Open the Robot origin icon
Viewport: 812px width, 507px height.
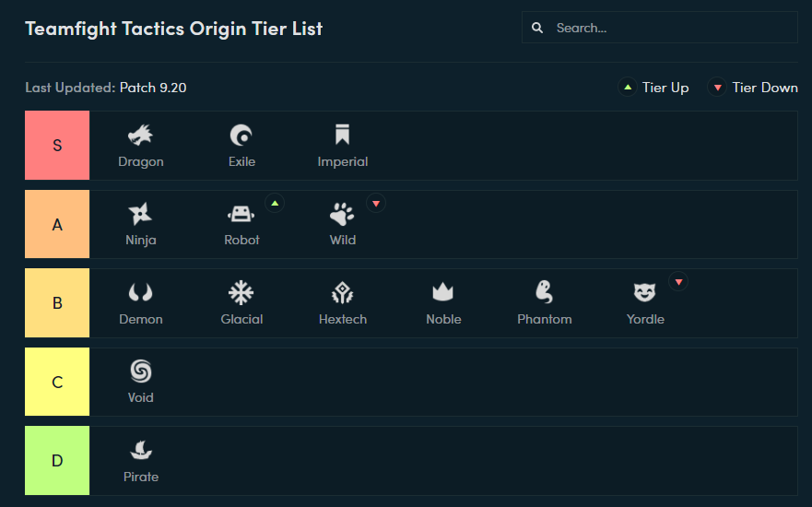pyautogui.click(x=241, y=214)
